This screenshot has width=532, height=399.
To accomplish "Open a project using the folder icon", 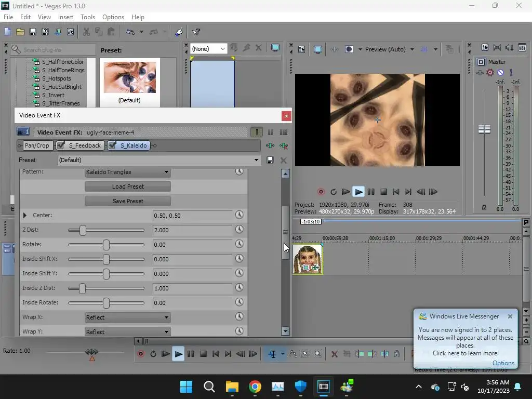I will coord(20,32).
